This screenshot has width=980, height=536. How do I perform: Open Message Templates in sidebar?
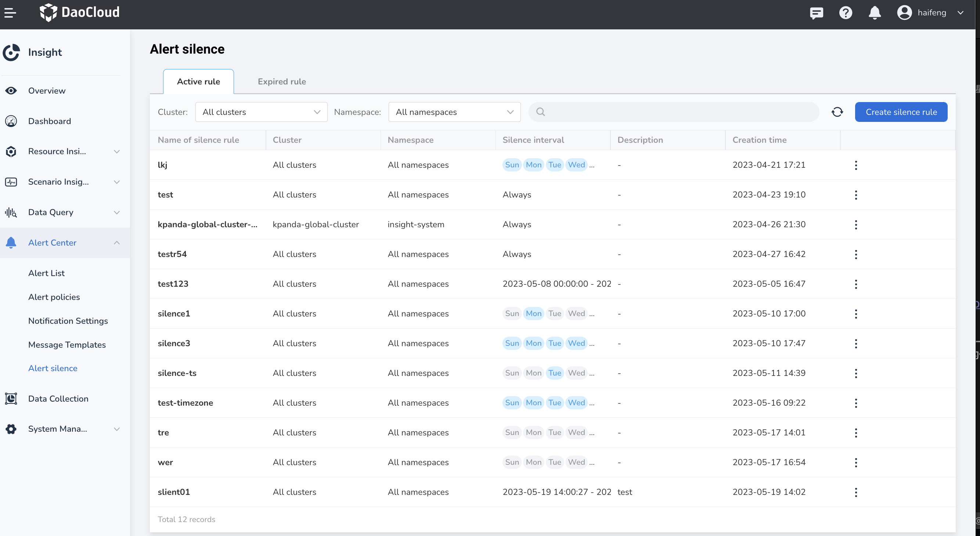coord(67,345)
